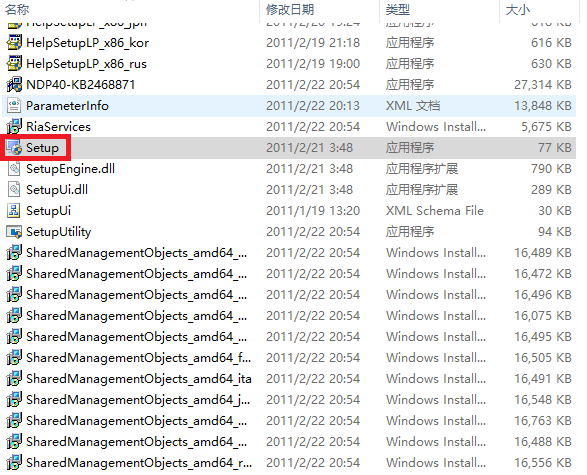Click the NDP40-KB2468871 file name
Screen dimensions: 587x475
[80, 85]
